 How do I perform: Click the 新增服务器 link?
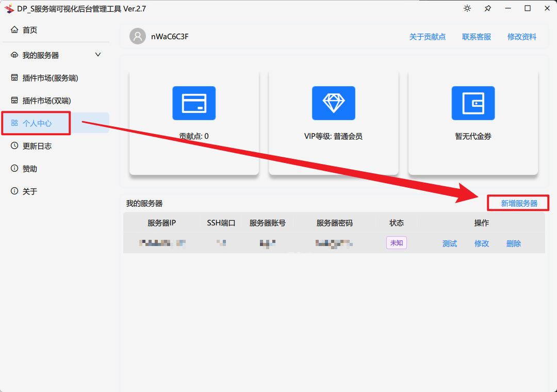519,203
